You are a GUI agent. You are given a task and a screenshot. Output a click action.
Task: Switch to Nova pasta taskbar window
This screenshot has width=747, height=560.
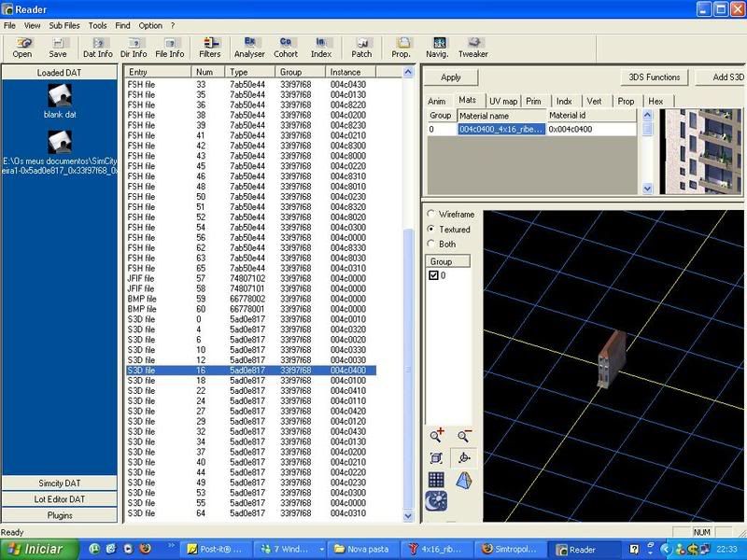[x=364, y=549]
